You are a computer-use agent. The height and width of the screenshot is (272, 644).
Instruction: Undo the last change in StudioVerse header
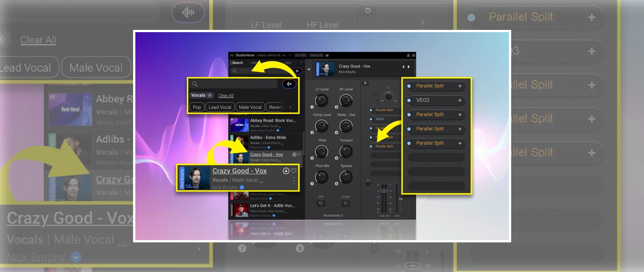point(285,55)
